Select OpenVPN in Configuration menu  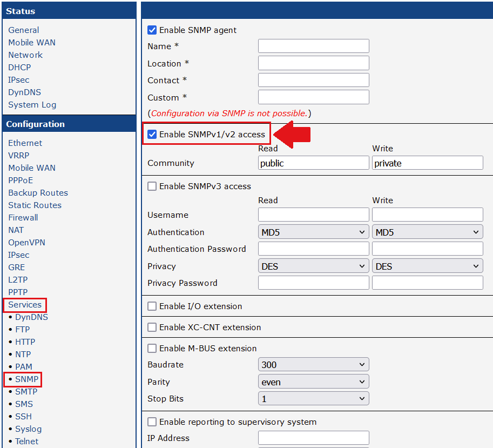pos(26,243)
